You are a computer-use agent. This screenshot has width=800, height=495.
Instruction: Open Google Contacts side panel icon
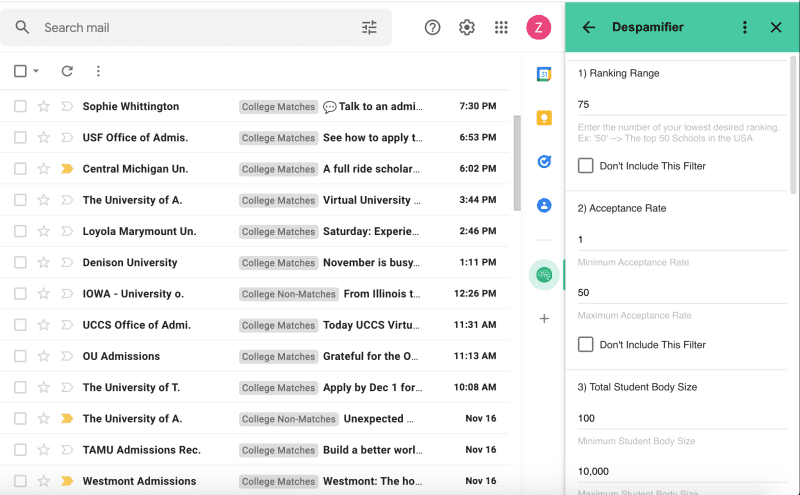tap(544, 205)
